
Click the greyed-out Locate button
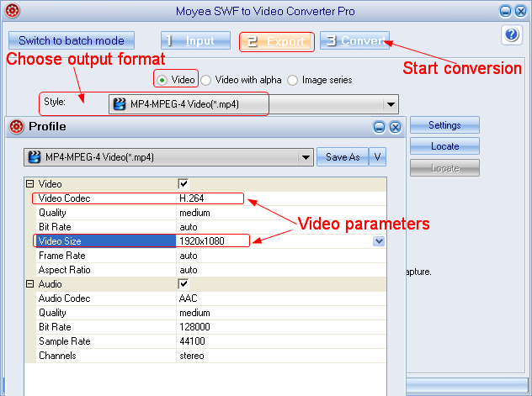(x=444, y=168)
